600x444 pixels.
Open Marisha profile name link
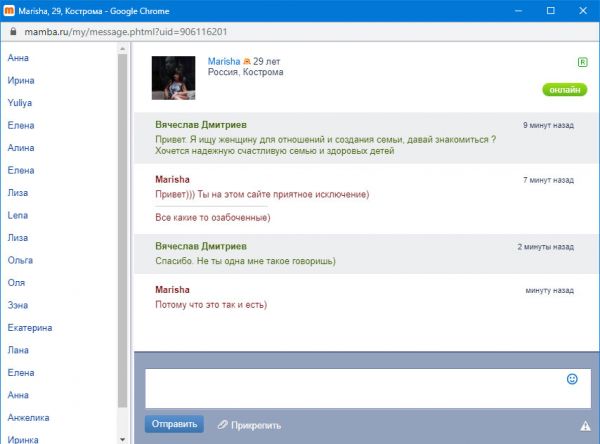(224, 61)
